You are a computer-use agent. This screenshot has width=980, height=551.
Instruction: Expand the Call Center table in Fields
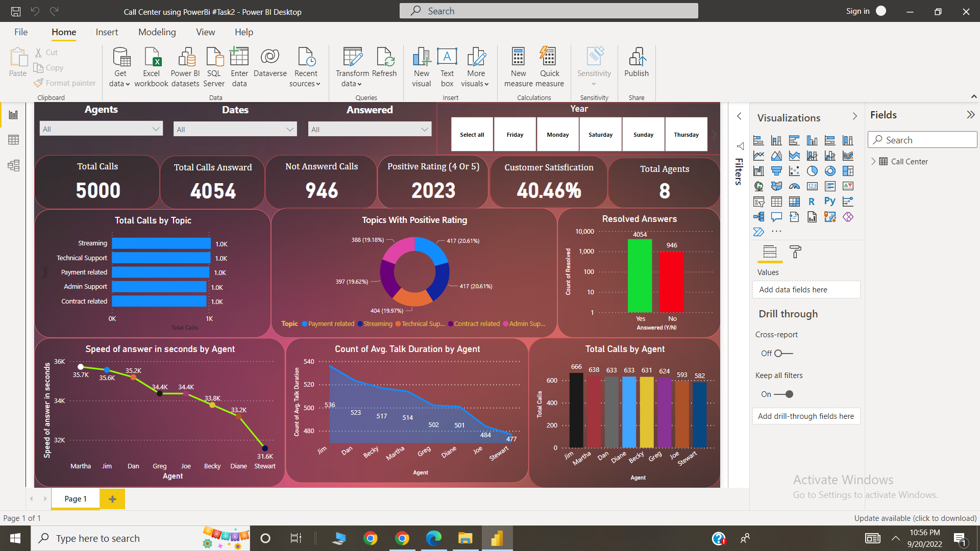874,161
